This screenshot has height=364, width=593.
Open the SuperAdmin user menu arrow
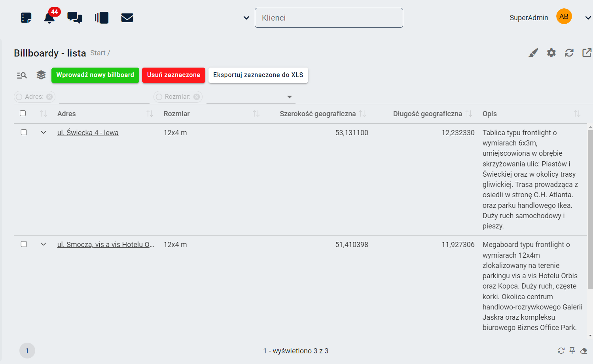588,18
